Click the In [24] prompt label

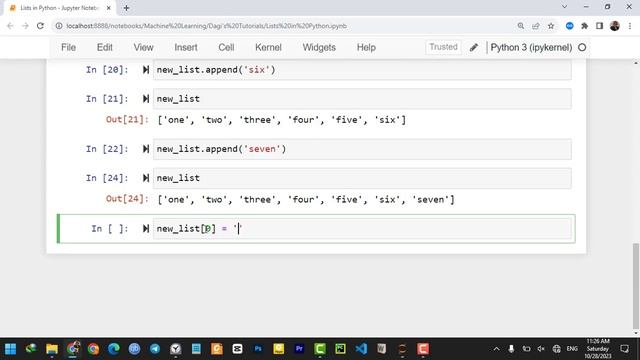107,178
